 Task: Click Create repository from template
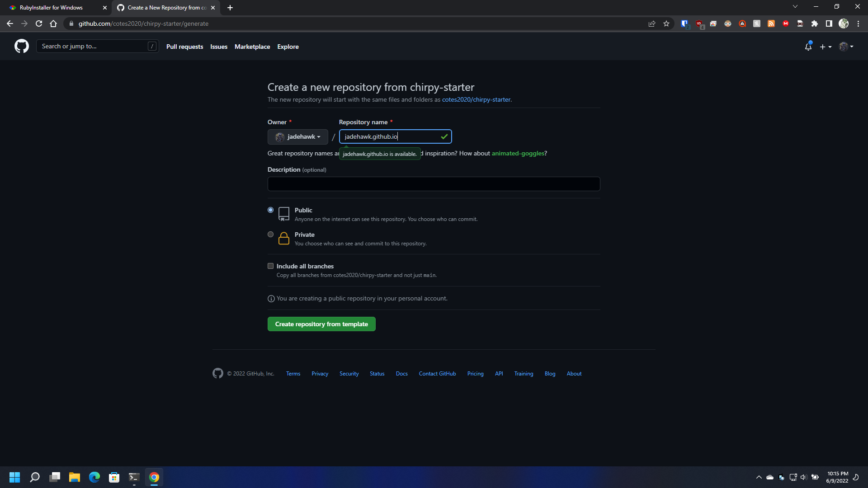click(x=321, y=324)
